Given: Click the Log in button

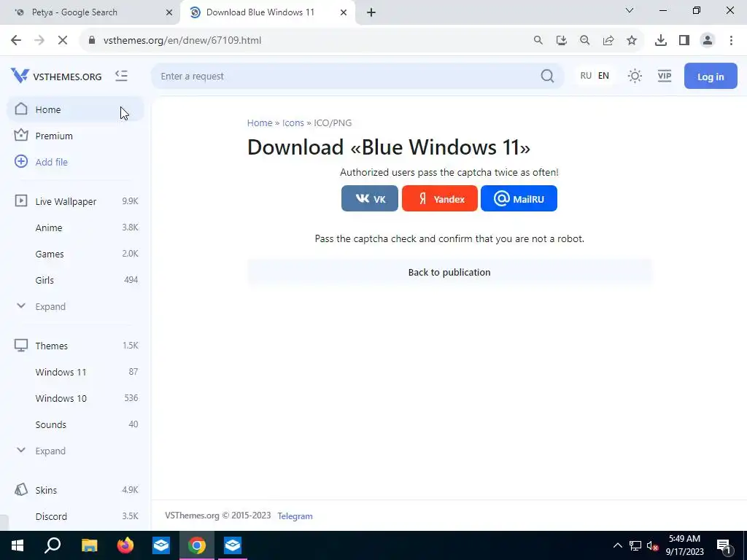Looking at the screenshot, I should (x=711, y=76).
